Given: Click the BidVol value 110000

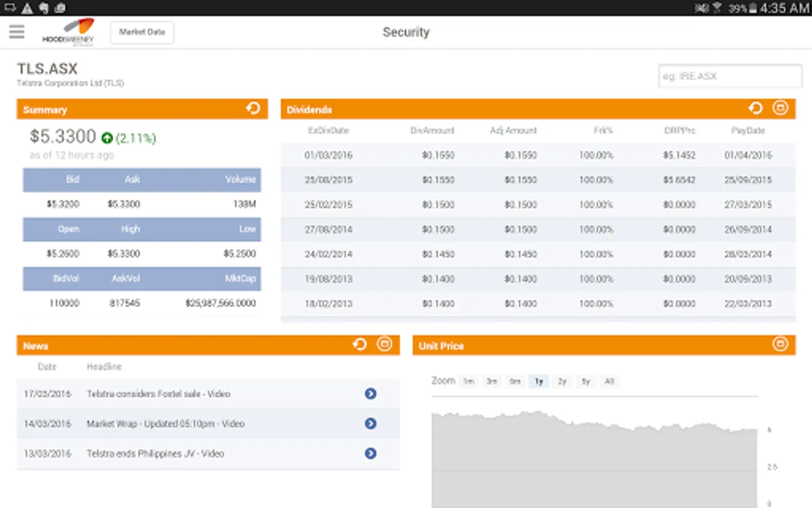Looking at the screenshot, I should click(64, 304).
